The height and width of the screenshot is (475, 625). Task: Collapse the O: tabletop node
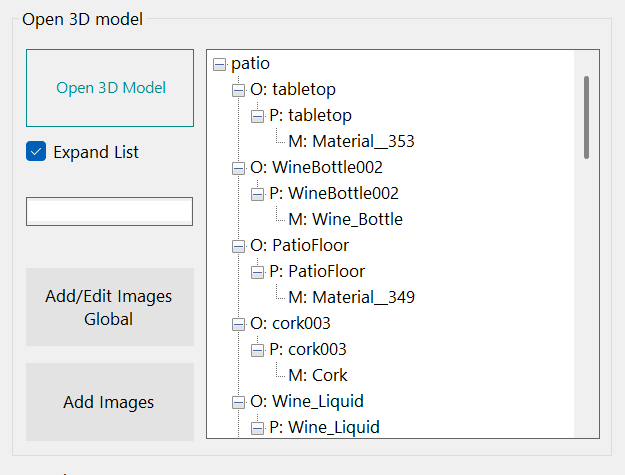[238, 90]
